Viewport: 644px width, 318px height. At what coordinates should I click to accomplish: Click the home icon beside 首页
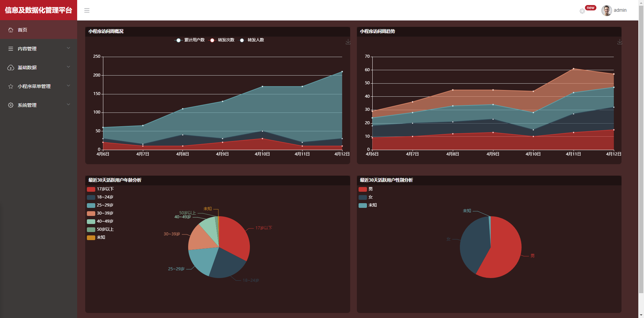click(11, 30)
